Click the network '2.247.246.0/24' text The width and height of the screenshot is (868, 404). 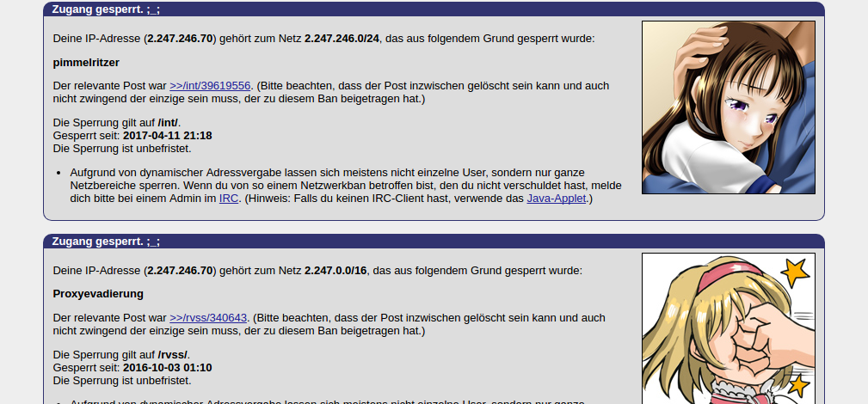pyautogui.click(x=342, y=39)
